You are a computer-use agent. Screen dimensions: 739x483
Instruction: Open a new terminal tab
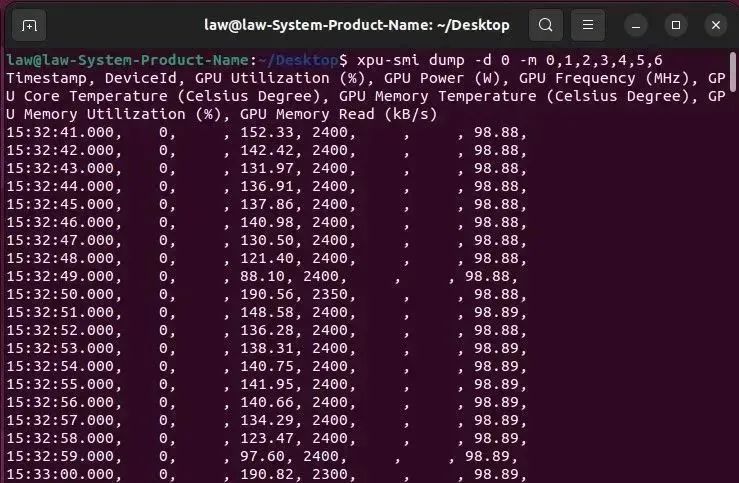pyautogui.click(x=29, y=25)
